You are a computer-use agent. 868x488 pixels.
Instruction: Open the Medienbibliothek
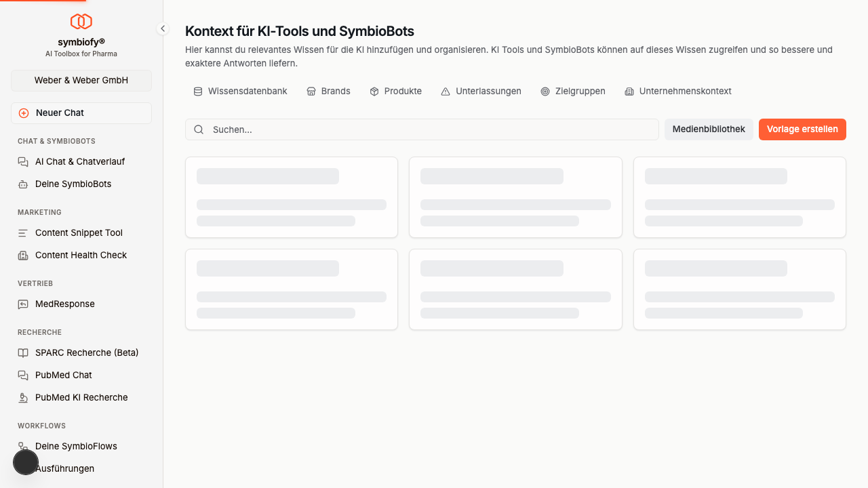pos(709,129)
